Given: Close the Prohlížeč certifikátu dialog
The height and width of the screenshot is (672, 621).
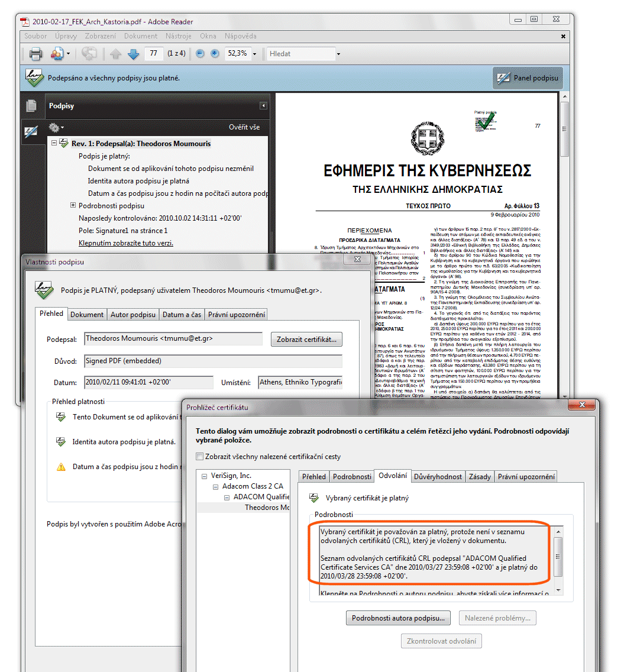Looking at the screenshot, I should 581,405.
